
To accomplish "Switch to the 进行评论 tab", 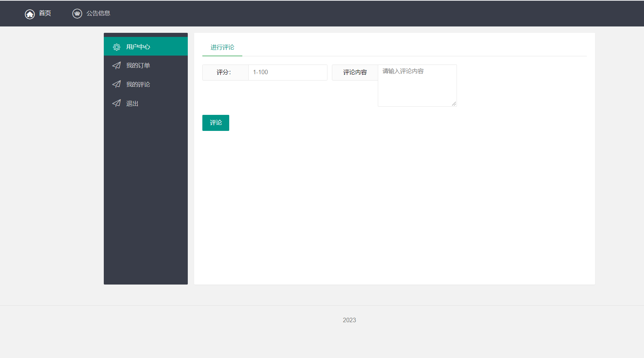I will point(222,47).
